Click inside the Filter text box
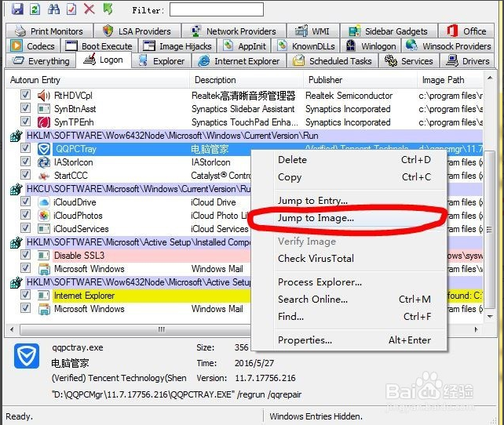 pos(217,9)
